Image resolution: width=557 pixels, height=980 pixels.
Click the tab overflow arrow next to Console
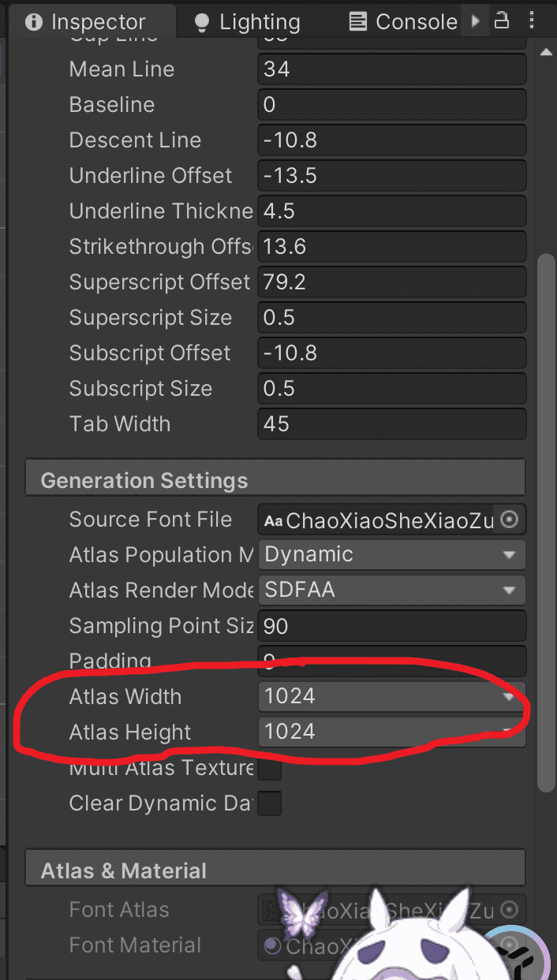coord(476,21)
